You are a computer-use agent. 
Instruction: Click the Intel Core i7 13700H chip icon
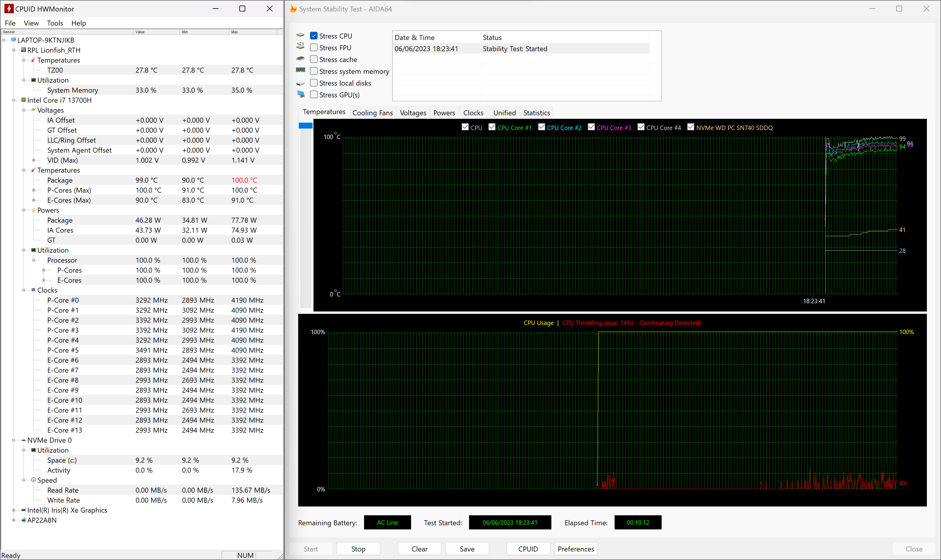tap(24, 100)
